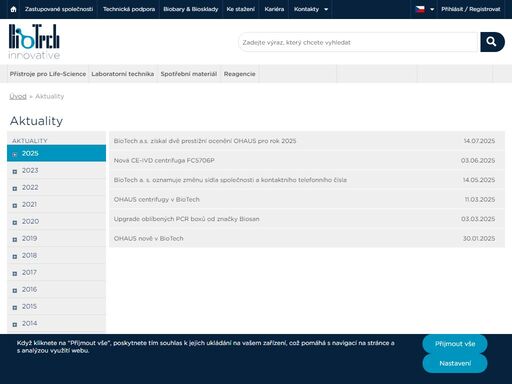Open Reagencie category
This screenshot has height=384, width=512.
pyautogui.click(x=239, y=74)
